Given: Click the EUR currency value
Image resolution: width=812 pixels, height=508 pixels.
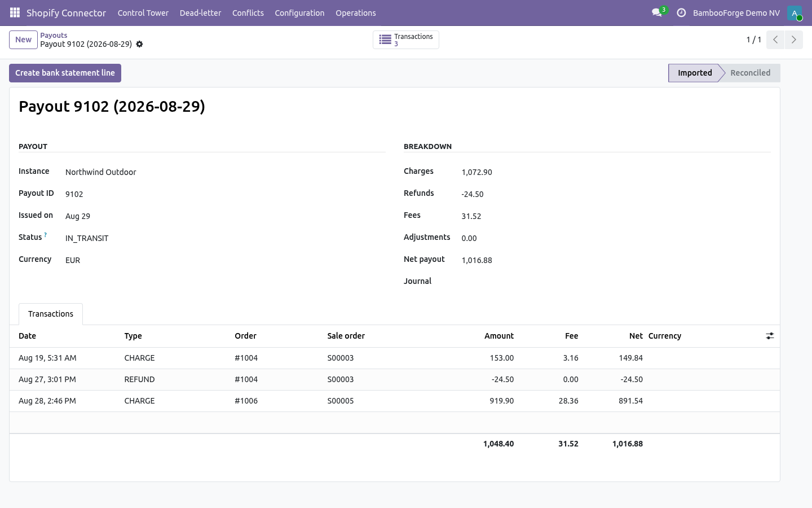Looking at the screenshot, I should click(x=73, y=260).
